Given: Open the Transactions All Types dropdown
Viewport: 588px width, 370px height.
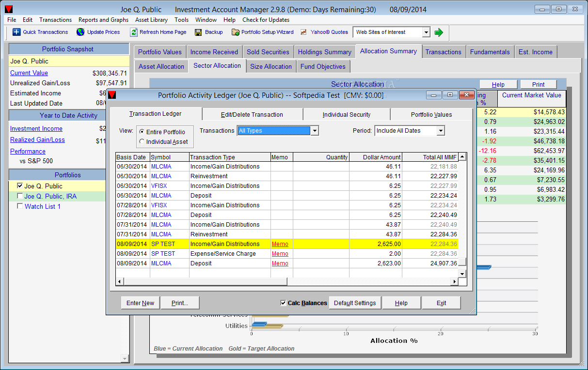Looking at the screenshot, I should pos(314,131).
